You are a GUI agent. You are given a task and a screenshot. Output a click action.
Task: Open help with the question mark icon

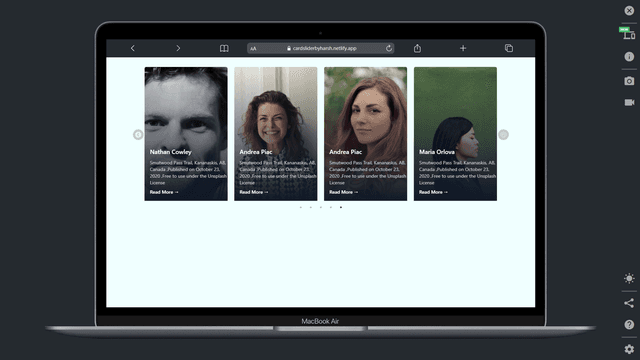pos(629,324)
